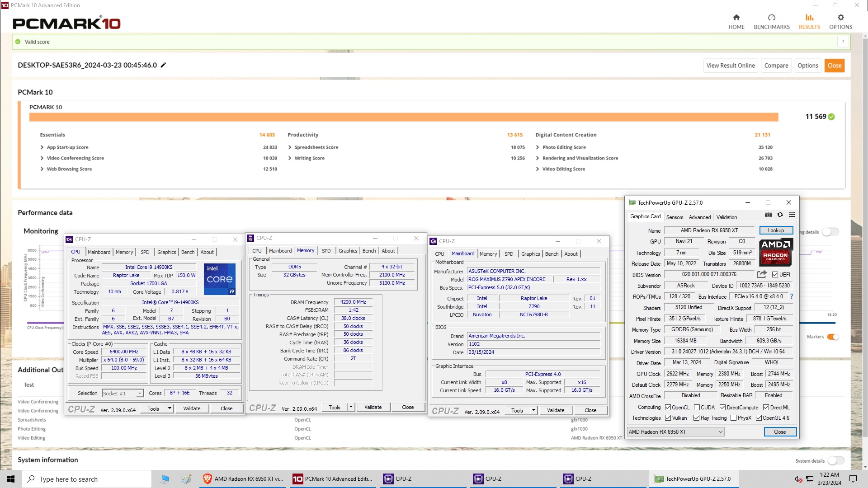
Task: Switch to PCMark 10 Advanced Edition taskbar item
Action: click(333, 479)
